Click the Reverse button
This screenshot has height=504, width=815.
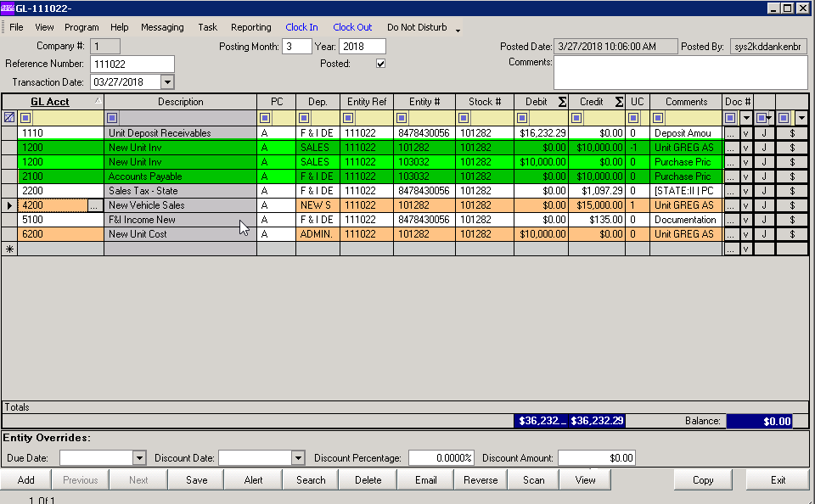coord(480,479)
